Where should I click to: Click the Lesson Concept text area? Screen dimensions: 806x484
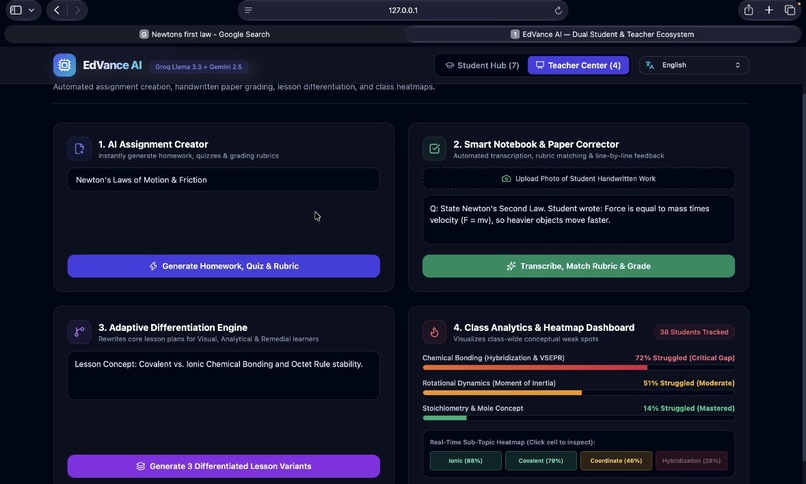(x=224, y=375)
